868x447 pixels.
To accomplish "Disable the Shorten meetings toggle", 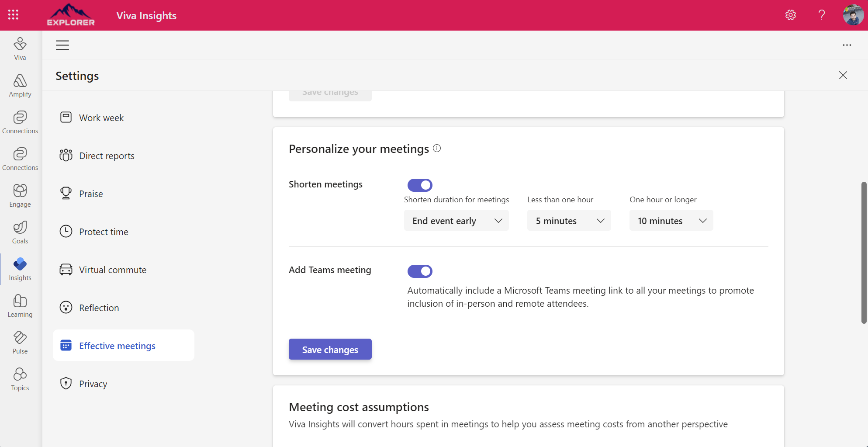I will tap(419, 185).
